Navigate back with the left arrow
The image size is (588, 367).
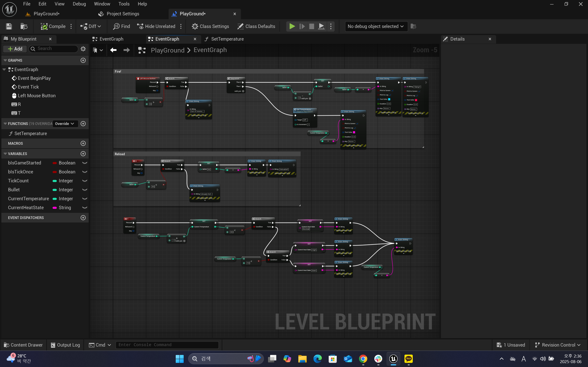[113, 50]
